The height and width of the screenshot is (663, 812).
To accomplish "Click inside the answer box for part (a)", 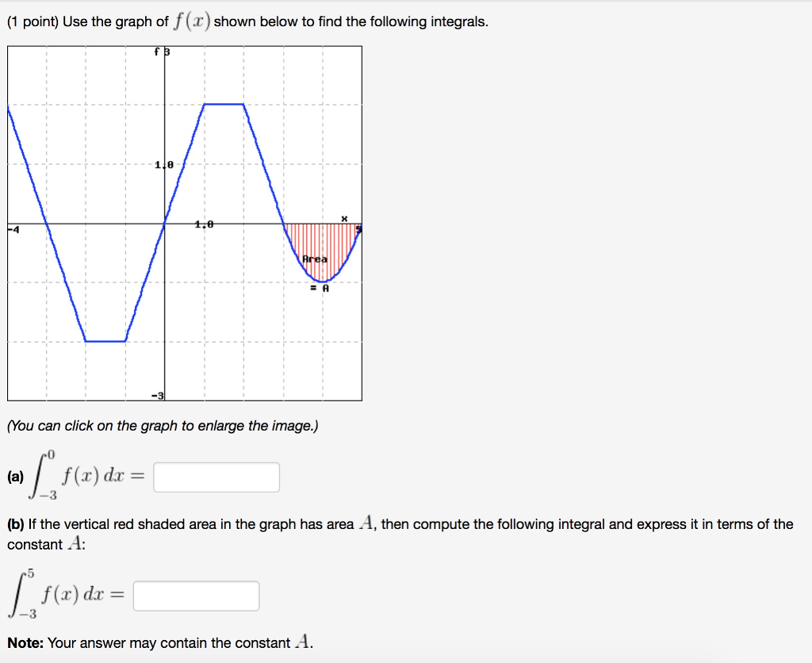I will 216,477.
